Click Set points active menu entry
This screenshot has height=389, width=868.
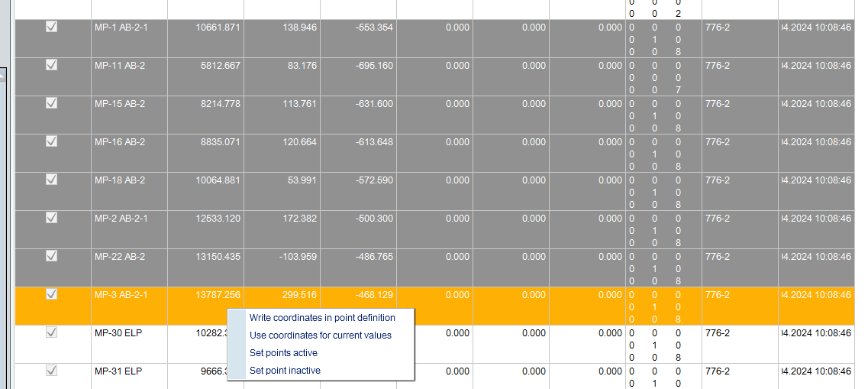pos(283,353)
